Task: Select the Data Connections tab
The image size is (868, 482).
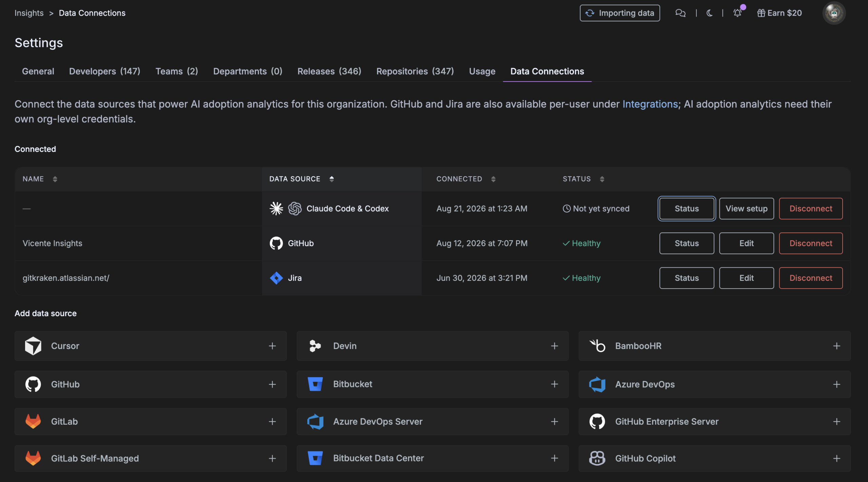Action: (x=547, y=71)
